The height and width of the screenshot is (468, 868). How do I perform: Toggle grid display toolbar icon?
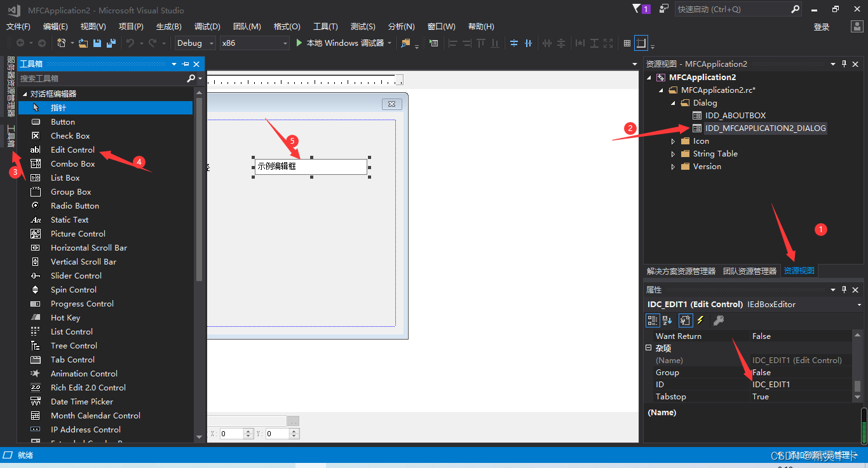pos(627,43)
